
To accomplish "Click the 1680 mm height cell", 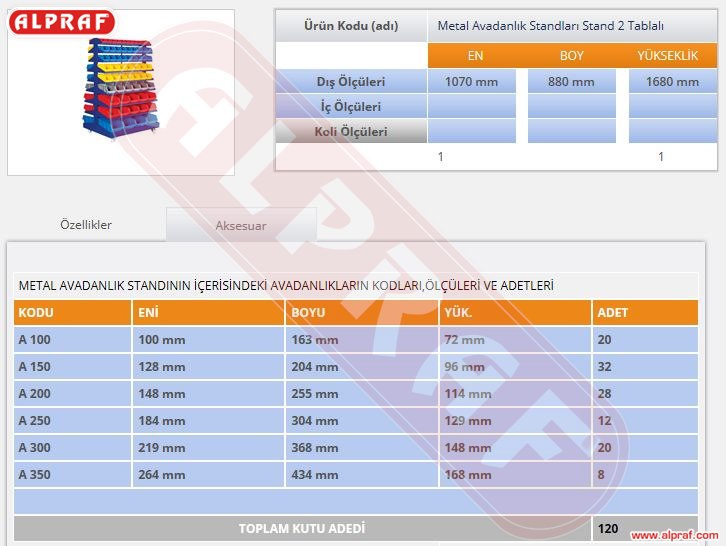I will 672,82.
